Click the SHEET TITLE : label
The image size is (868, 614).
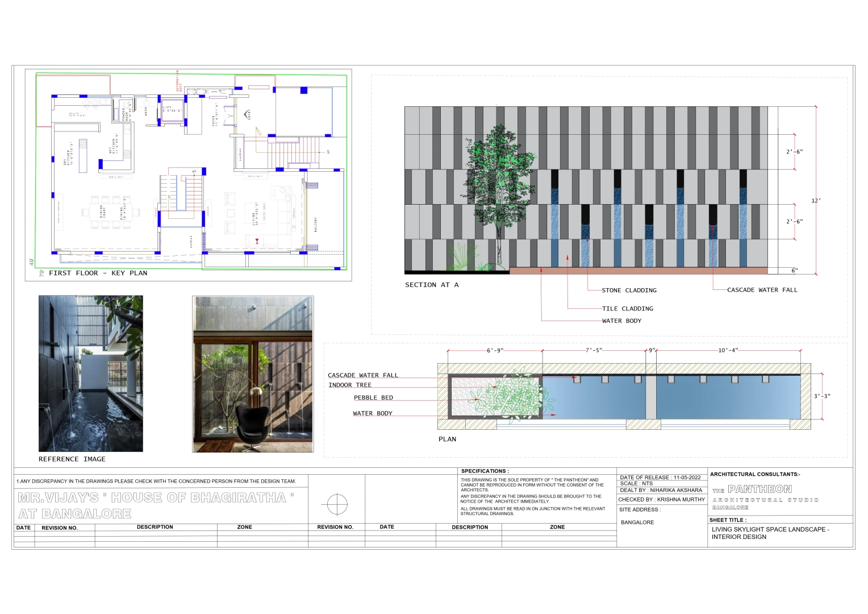pyautogui.click(x=728, y=520)
